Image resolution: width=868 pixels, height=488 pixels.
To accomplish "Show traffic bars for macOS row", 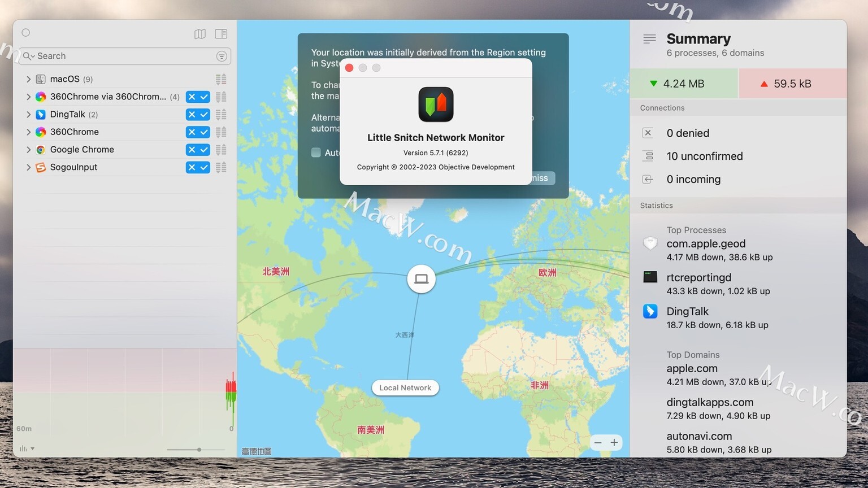I will (x=221, y=79).
